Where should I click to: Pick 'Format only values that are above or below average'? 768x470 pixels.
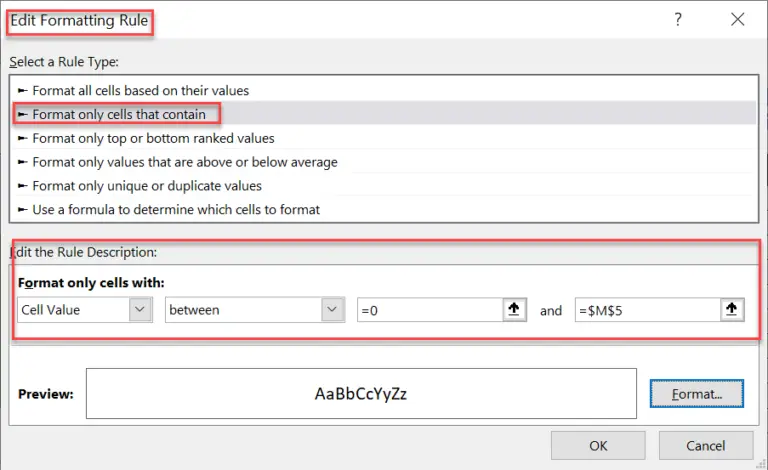click(184, 162)
